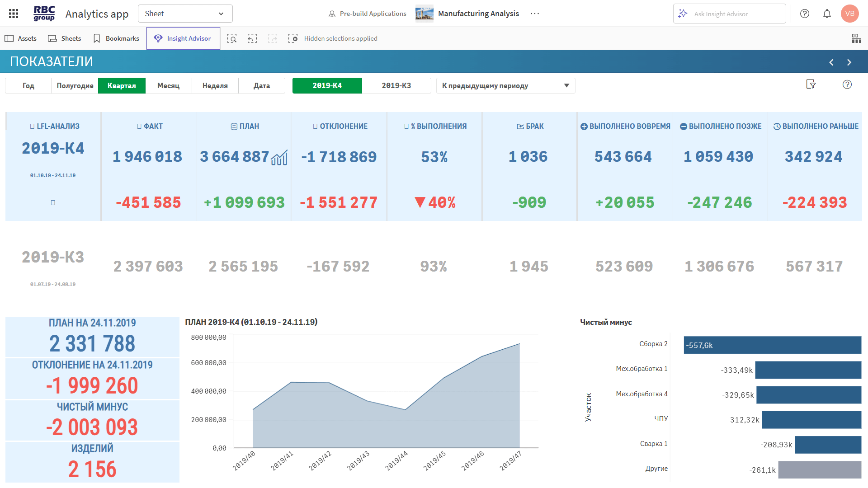Click the step back selections icon
This screenshot has width=868, height=488.
(252, 38)
